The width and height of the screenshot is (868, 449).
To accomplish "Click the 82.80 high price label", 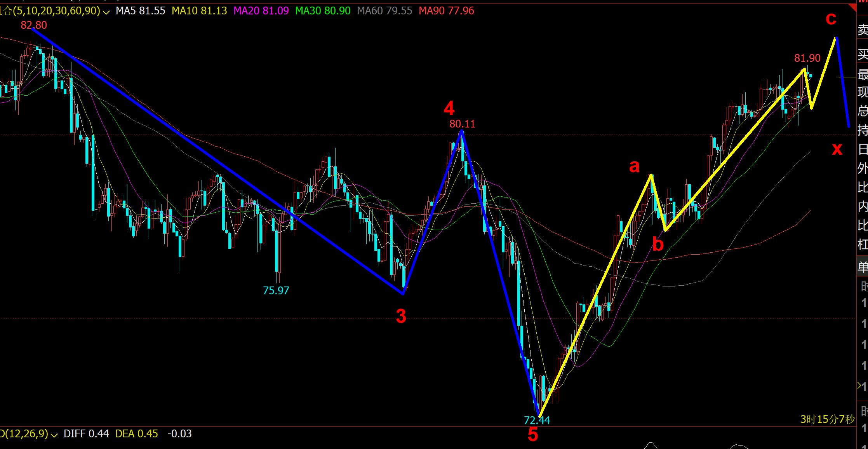I will [34, 25].
